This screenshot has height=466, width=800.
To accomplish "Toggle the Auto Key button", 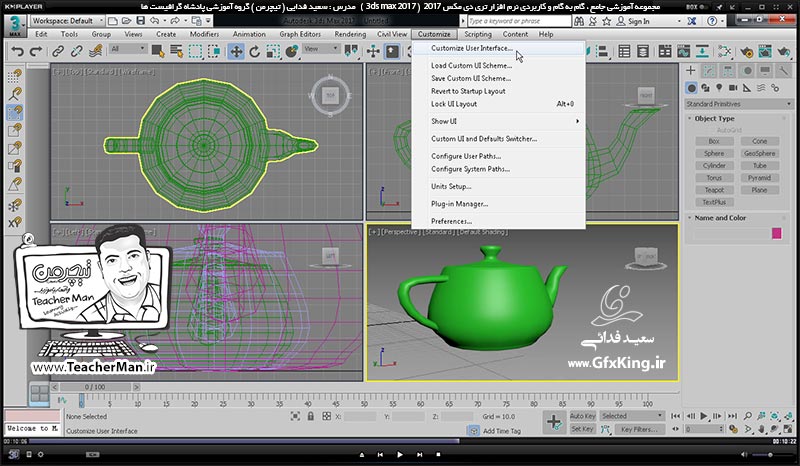I will click(x=583, y=416).
